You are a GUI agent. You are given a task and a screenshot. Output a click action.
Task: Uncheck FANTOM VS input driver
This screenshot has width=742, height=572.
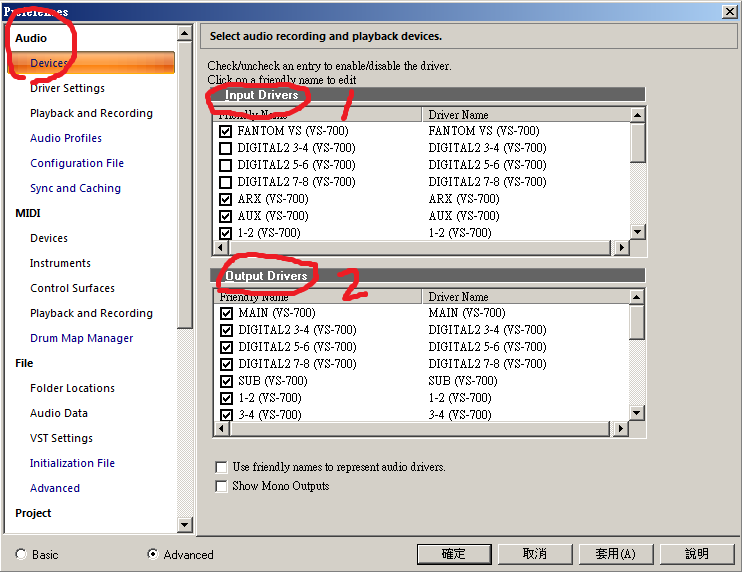[225, 131]
